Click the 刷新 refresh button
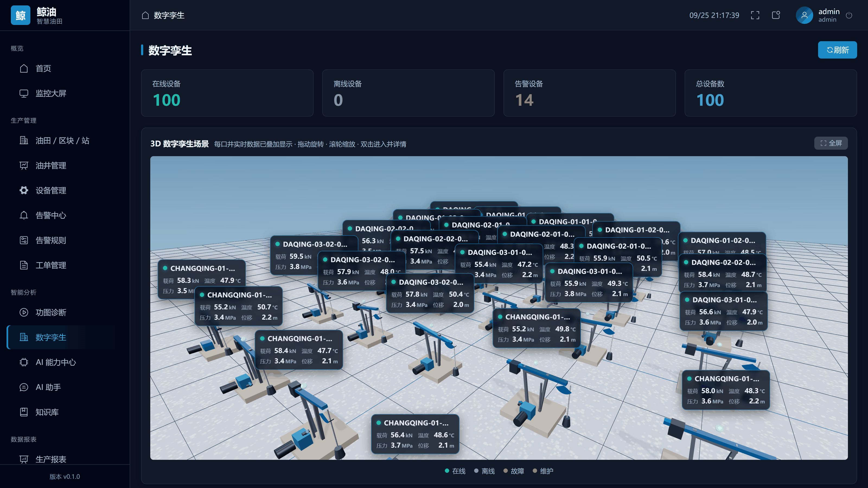The image size is (868, 488). (837, 50)
